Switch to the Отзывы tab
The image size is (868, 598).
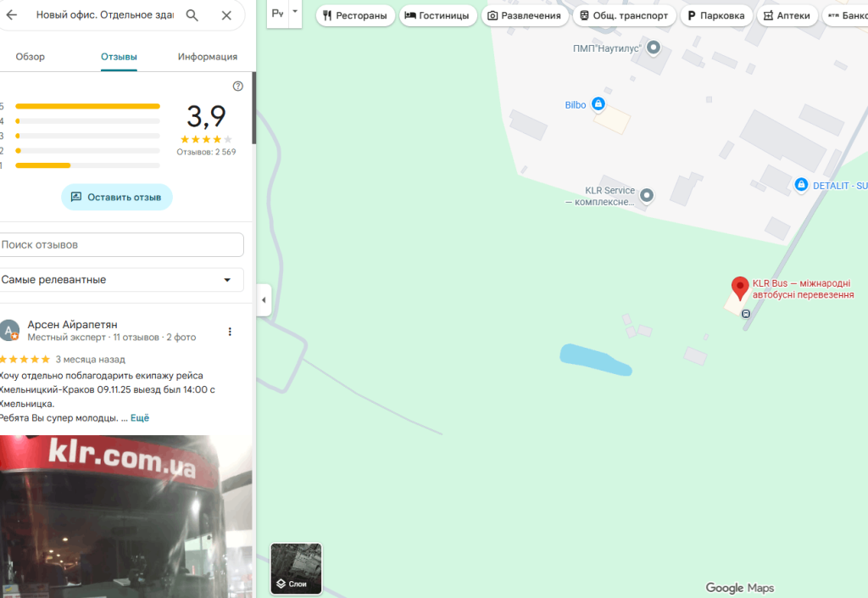(119, 57)
